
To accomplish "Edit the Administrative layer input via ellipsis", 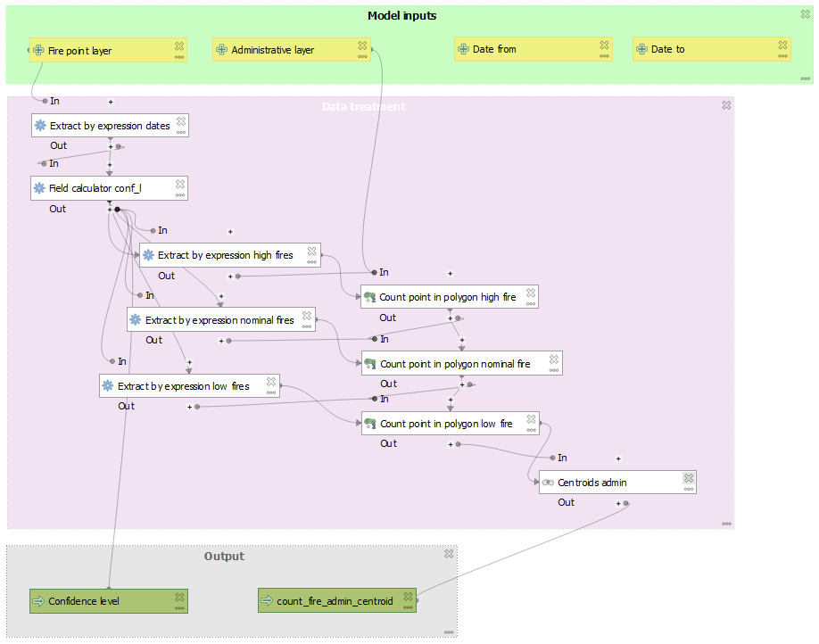I will coord(362,56).
